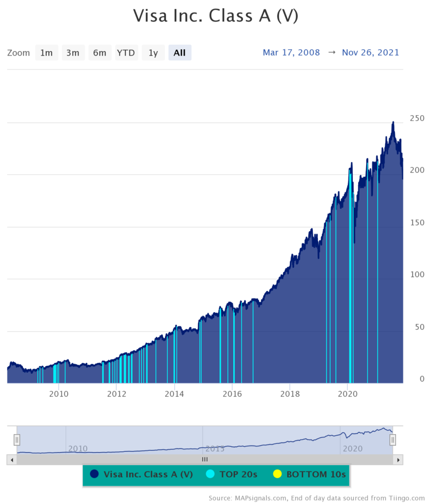This screenshot has width=432, height=504.
Task: Click the cyan TOP 20s legend dot
Action: (x=211, y=474)
